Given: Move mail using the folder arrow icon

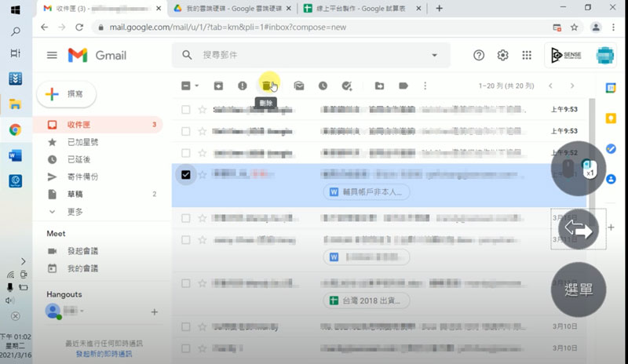Looking at the screenshot, I should point(379,86).
